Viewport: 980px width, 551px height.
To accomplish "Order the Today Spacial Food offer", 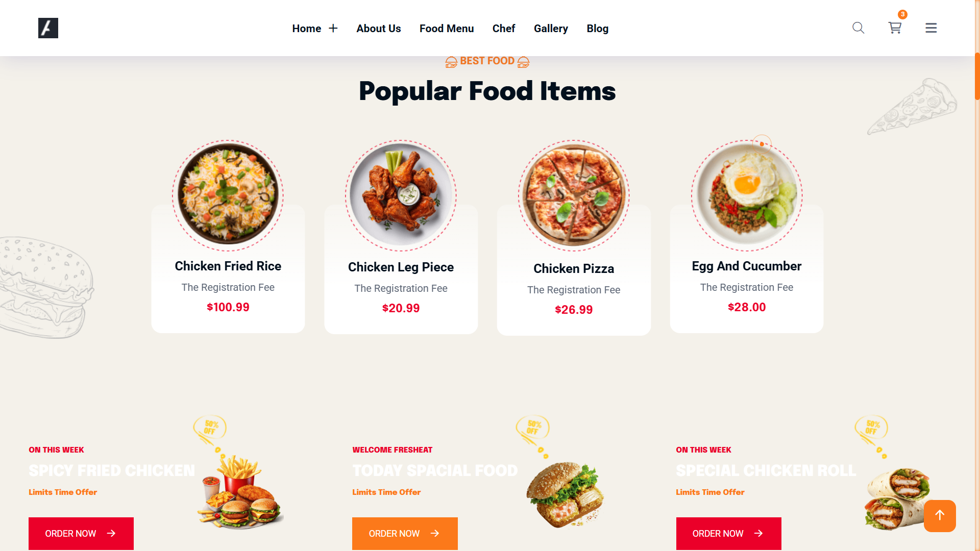I will pos(405,533).
